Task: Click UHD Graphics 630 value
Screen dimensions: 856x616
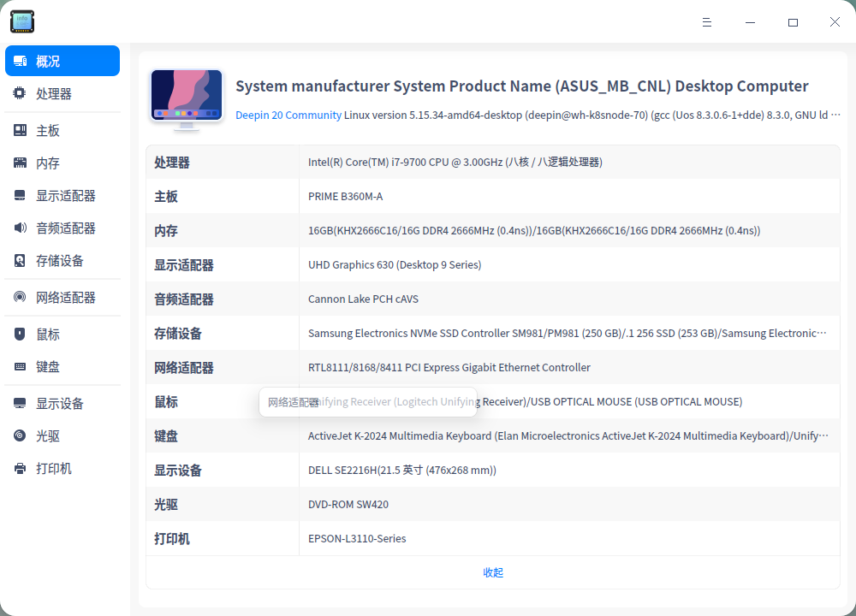Action: pos(395,264)
